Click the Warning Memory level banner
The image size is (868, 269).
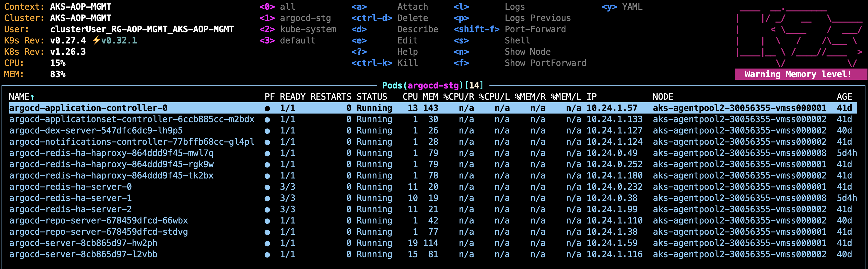pyautogui.click(x=801, y=74)
